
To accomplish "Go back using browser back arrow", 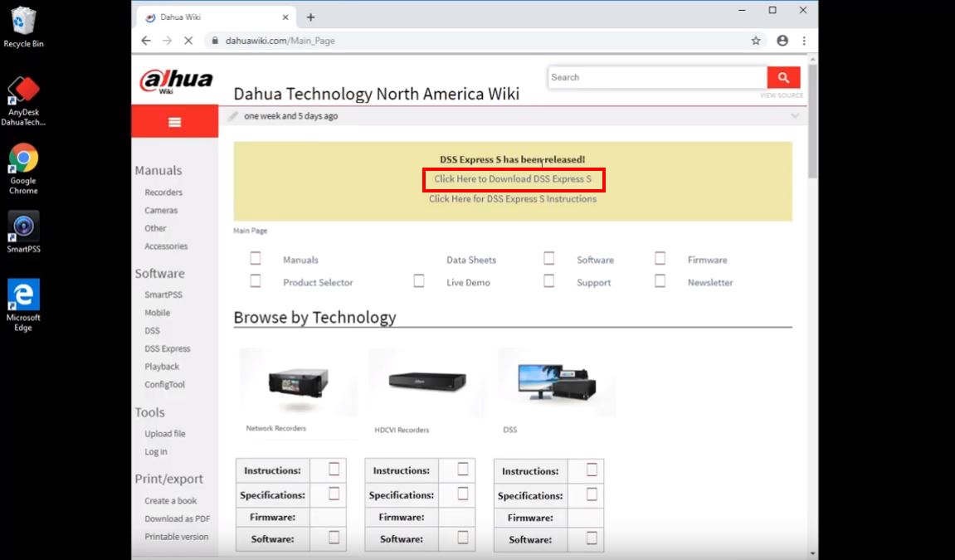I will tap(146, 41).
